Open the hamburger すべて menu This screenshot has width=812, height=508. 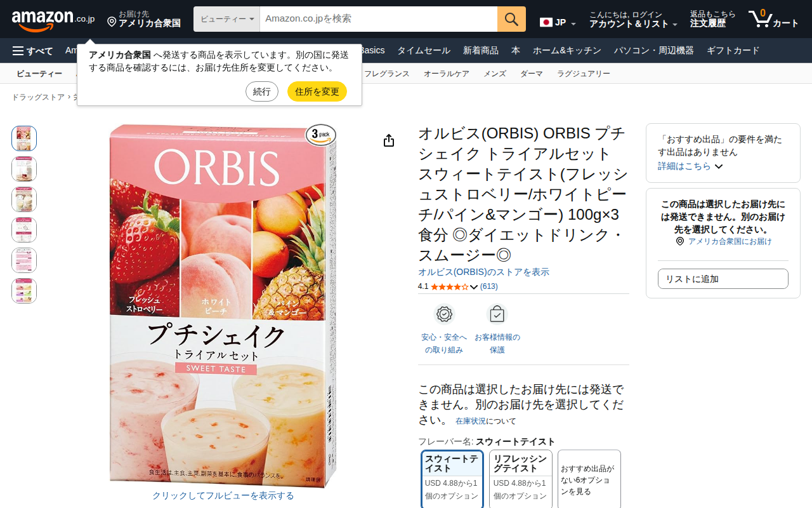point(33,51)
